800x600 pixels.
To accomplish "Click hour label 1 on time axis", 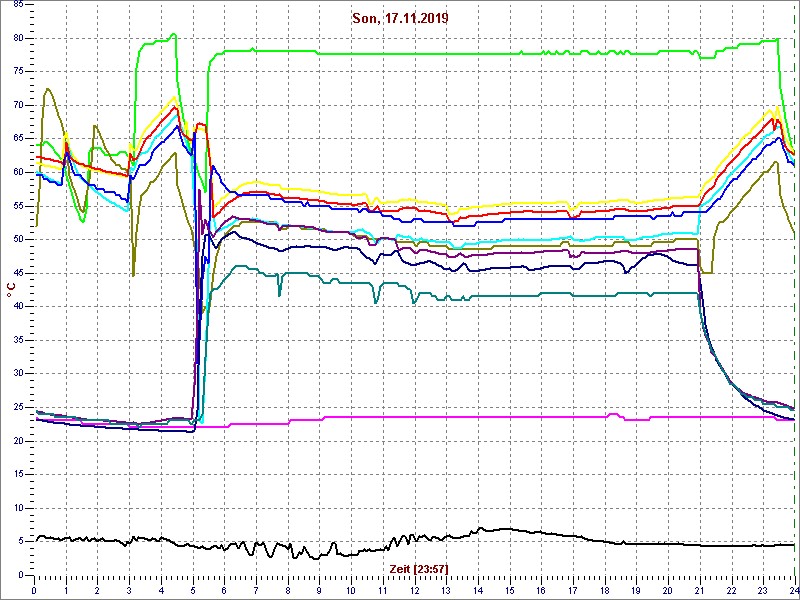I will pos(66,589).
